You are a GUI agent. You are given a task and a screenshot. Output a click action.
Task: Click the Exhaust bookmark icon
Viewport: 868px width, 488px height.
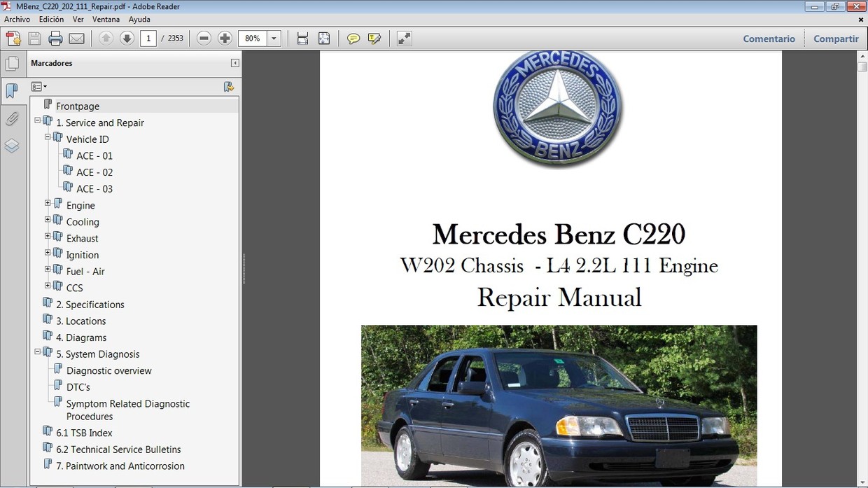pos(58,237)
